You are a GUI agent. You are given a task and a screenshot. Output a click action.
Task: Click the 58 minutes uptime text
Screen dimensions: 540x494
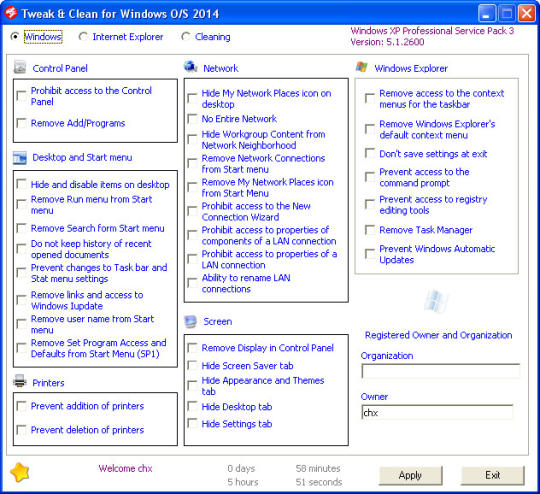(318, 469)
